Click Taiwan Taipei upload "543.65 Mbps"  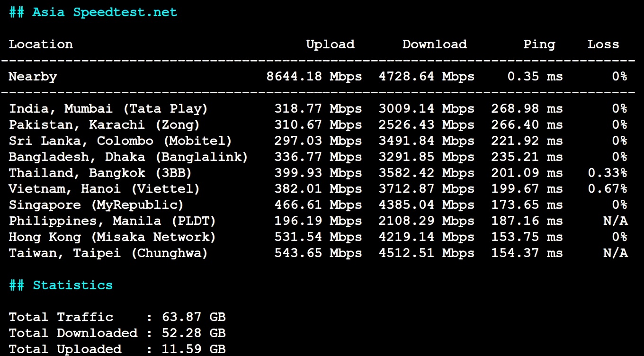coord(318,254)
